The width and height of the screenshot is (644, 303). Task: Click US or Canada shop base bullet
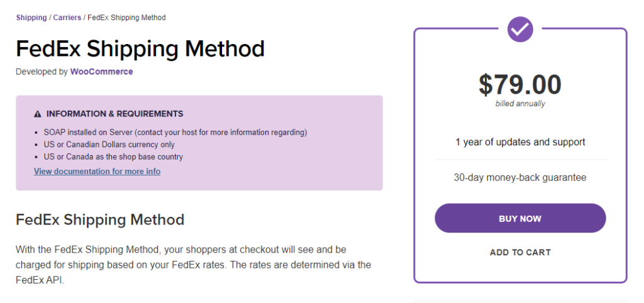coord(113,157)
